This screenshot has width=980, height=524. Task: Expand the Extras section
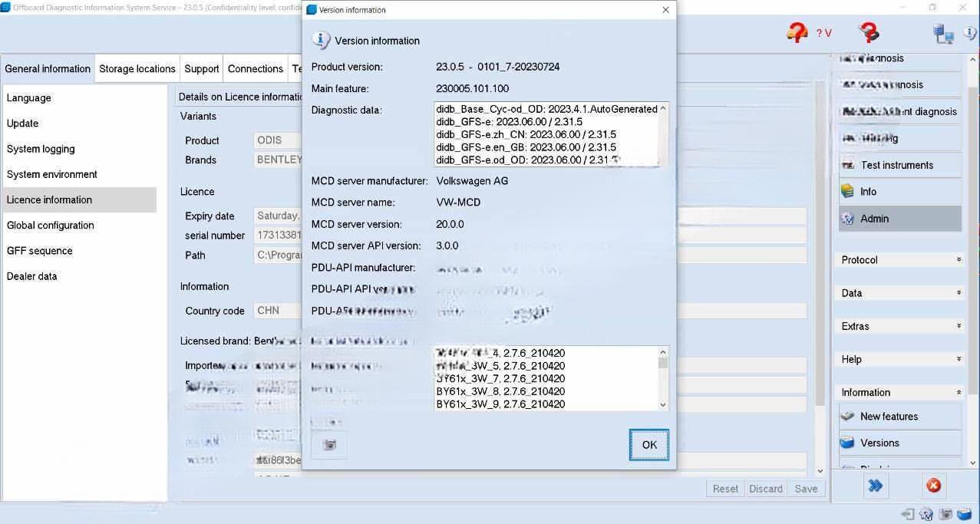900,326
